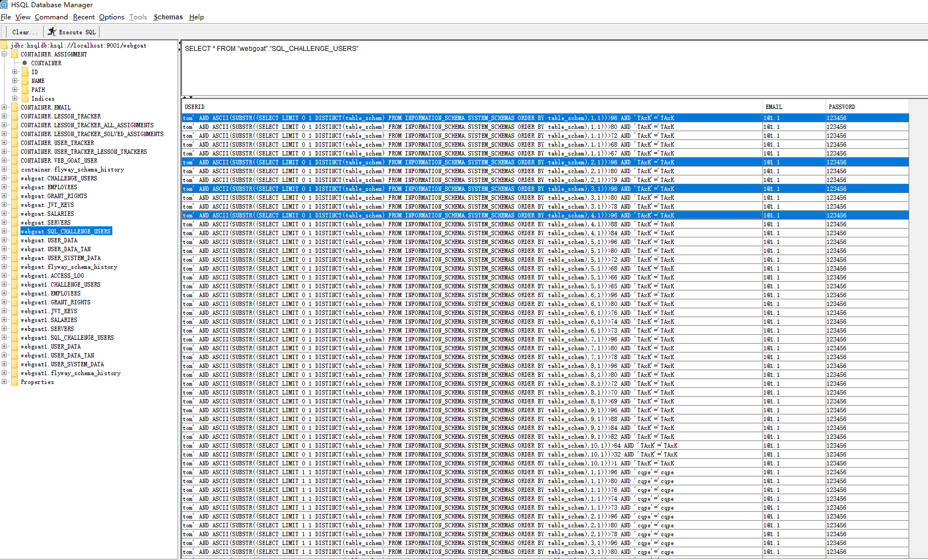Screen dimensions: 928x560
Task: Click the folder icon beside webgoat.JWT_KEYS
Action: pyautogui.click(x=14, y=205)
